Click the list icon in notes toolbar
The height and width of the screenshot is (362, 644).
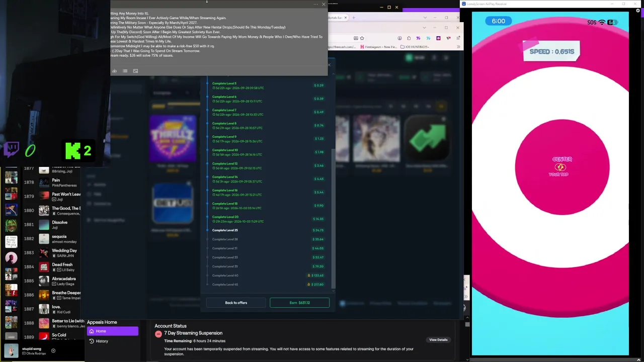coord(125,71)
